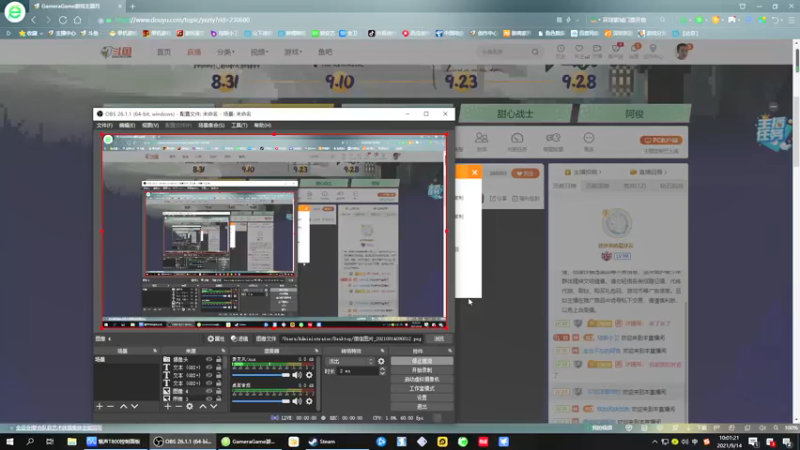The width and height of the screenshot is (800, 450).
Task: Open 麦克风/Aux audio settings gear
Action: (309, 375)
